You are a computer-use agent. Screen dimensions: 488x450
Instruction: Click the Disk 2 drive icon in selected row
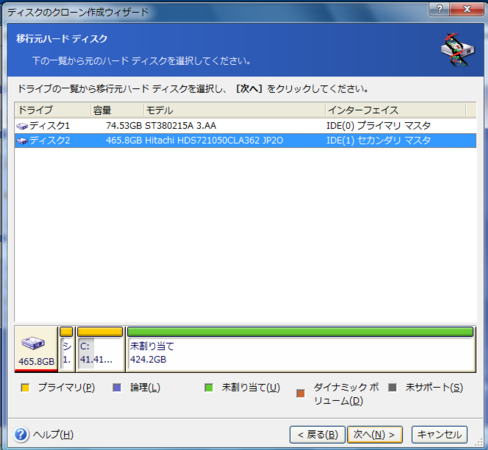click(x=22, y=141)
